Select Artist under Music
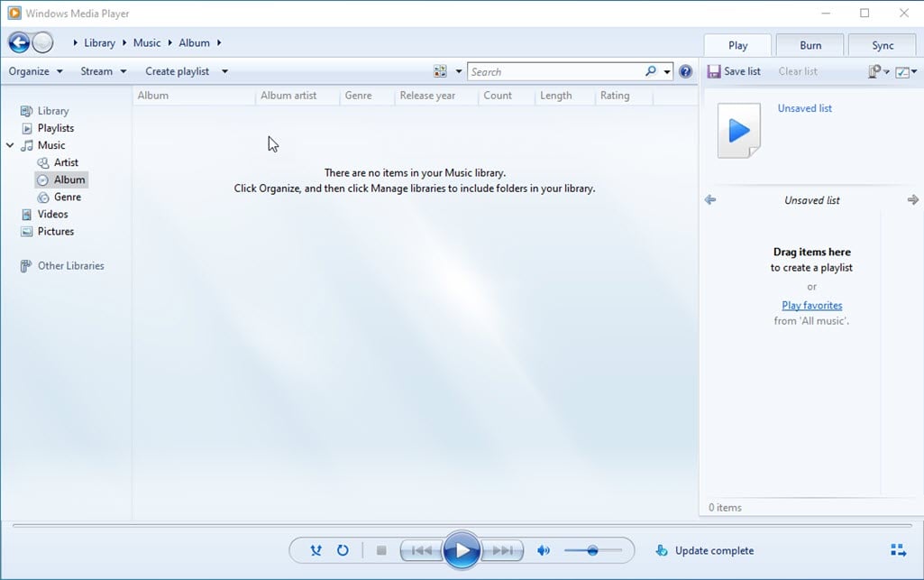Image resolution: width=924 pixels, height=580 pixels. [66, 162]
